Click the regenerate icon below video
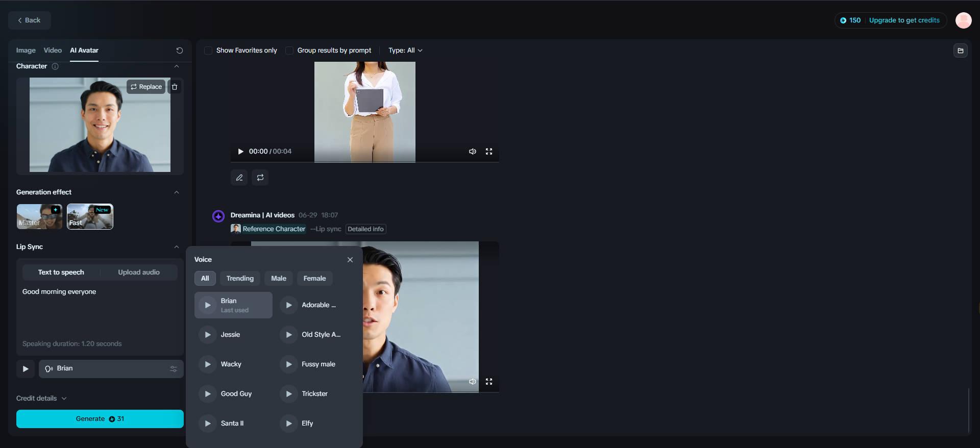Screen dimensions: 980x448 tap(260, 178)
